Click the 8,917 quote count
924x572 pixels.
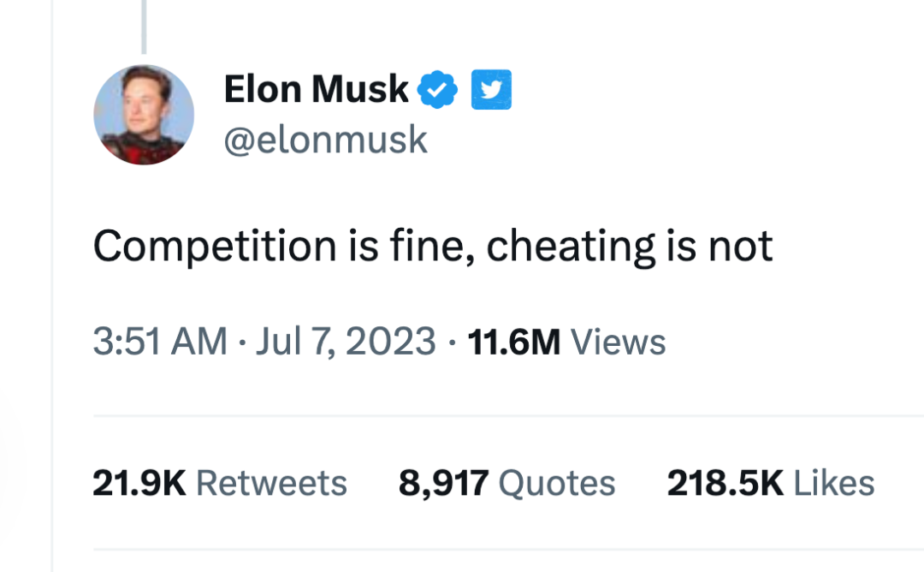[443, 483]
